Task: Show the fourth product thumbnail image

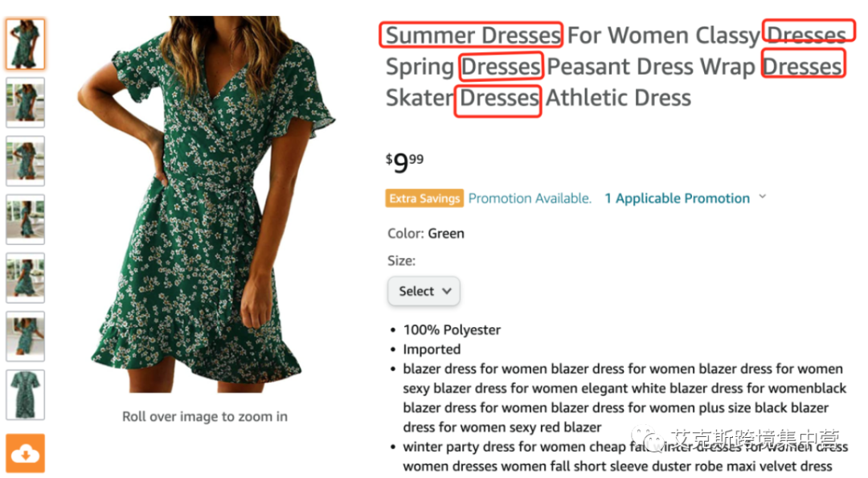Action: click(x=26, y=219)
